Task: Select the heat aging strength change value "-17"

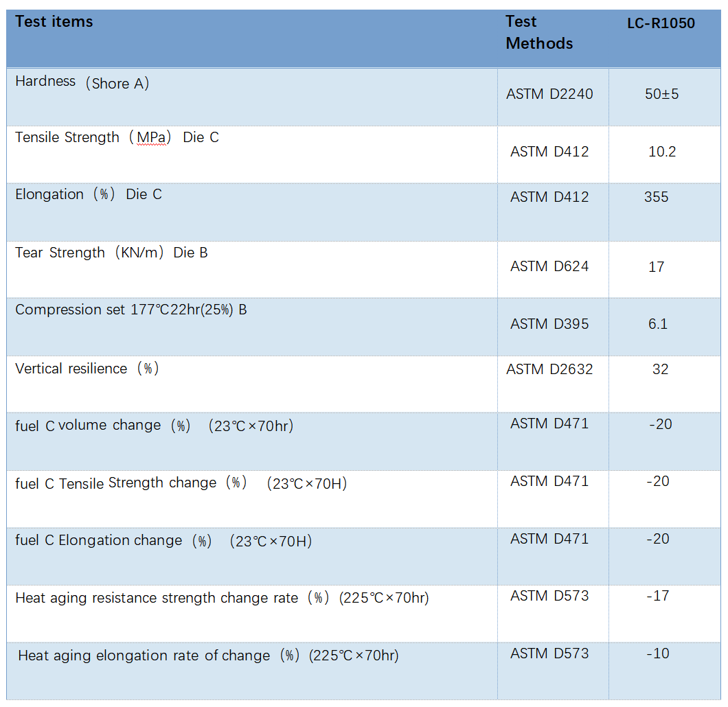Action: point(658,596)
